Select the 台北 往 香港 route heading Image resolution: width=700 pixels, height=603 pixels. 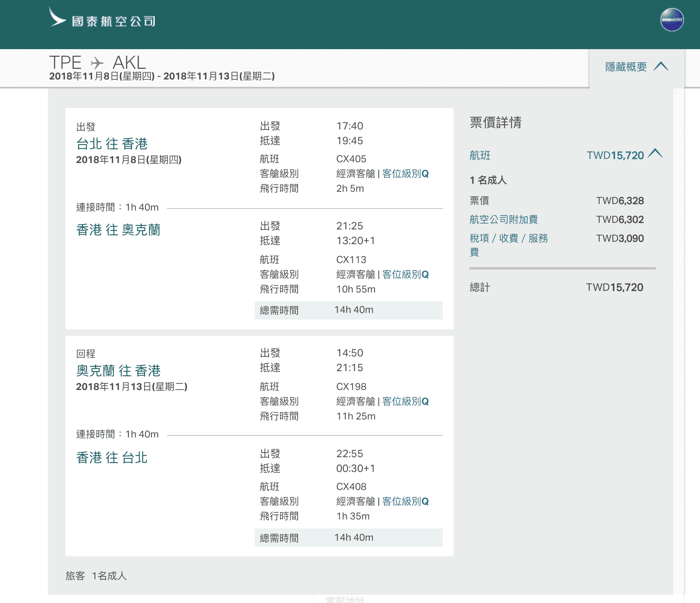pos(112,144)
